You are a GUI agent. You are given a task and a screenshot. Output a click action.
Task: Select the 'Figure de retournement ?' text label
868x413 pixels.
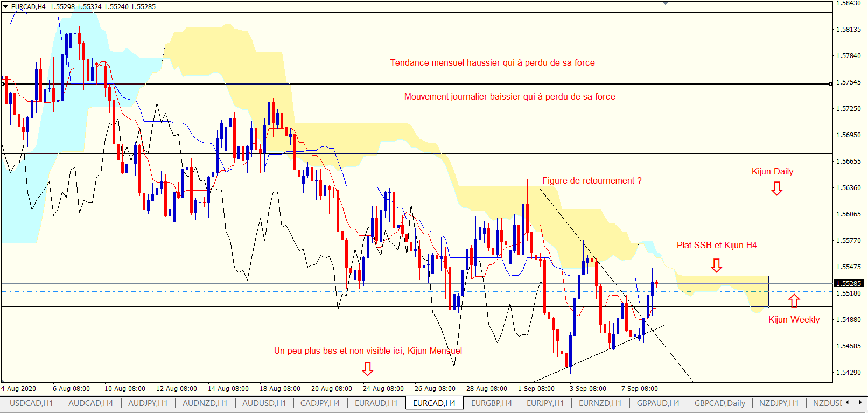pyautogui.click(x=592, y=181)
